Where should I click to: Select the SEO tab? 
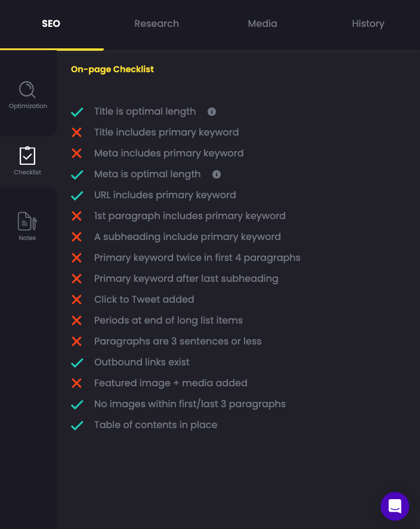click(51, 23)
